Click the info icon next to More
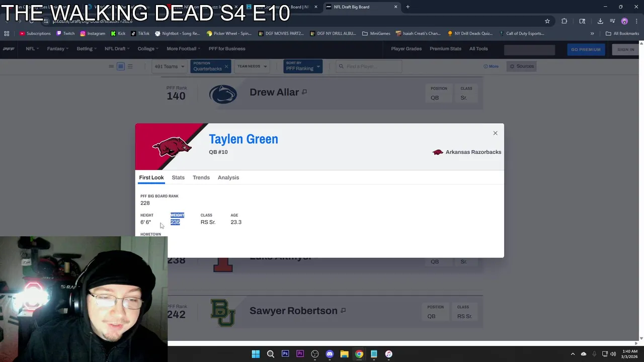Screen dimensions: 644x362 (x=486, y=66)
